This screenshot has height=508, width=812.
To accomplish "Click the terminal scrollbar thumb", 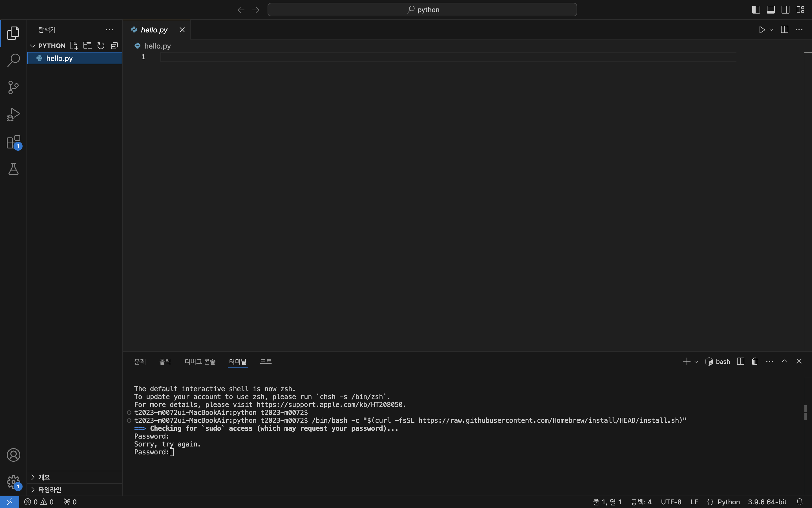I will [x=806, y=412].
